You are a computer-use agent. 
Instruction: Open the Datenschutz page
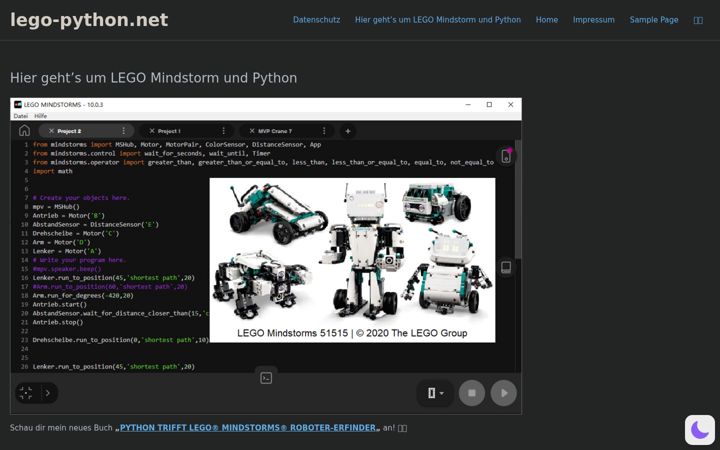point(316,20)
